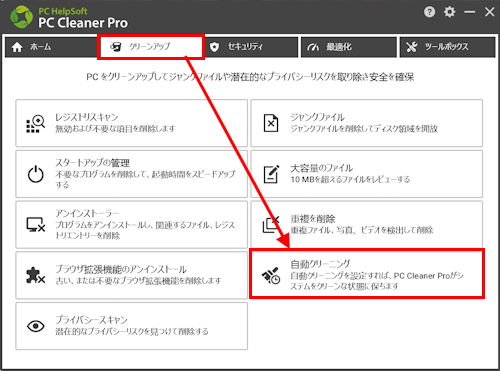Screen dimensions: 500x371
Task: Open the ツールボックス tab
Action: pyautogui.click(x=447, y=47)
